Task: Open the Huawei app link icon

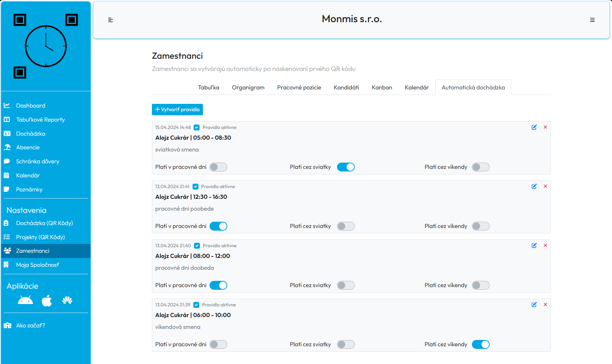Action: pyautogui.click(x=67, y=301)
